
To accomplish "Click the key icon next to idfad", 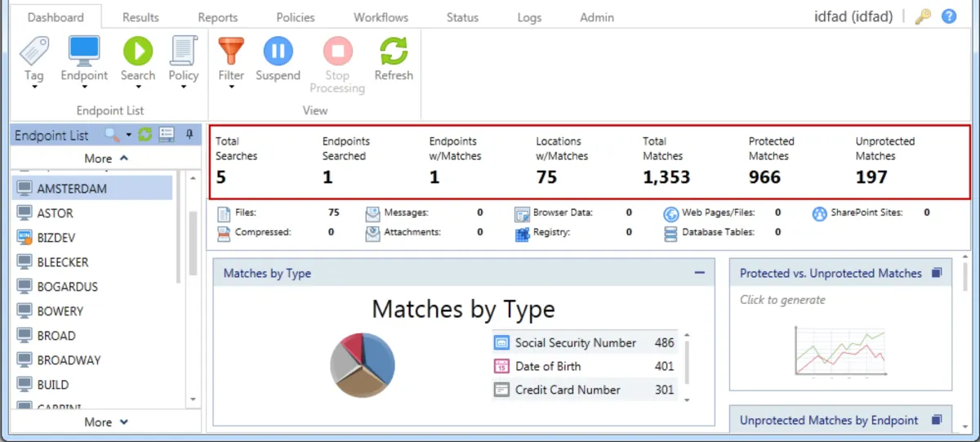I will [923, 16].
